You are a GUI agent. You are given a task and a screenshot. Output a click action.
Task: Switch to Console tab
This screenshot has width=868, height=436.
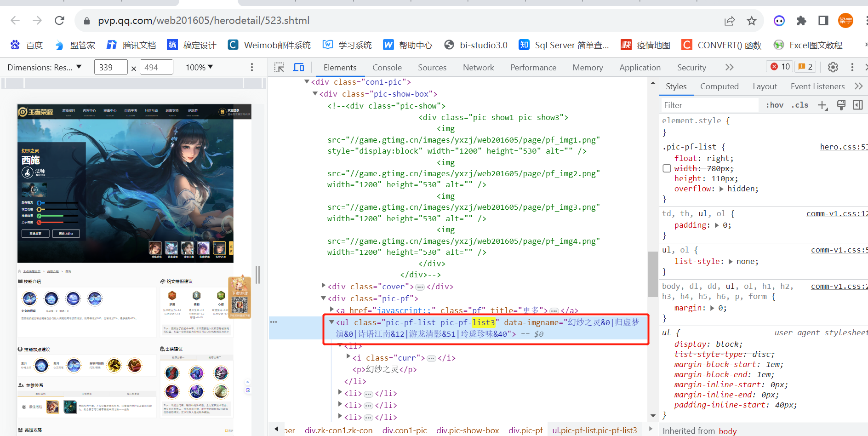pos(387,68)
